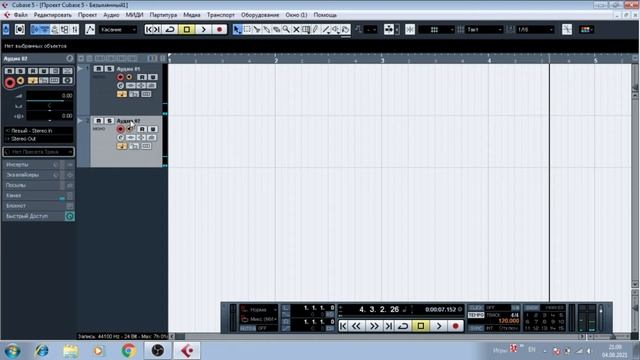Viewport: 640px width, 360px height.
Task: Toggle the TEMPO button on transport panel
Action: click(476, 315)
